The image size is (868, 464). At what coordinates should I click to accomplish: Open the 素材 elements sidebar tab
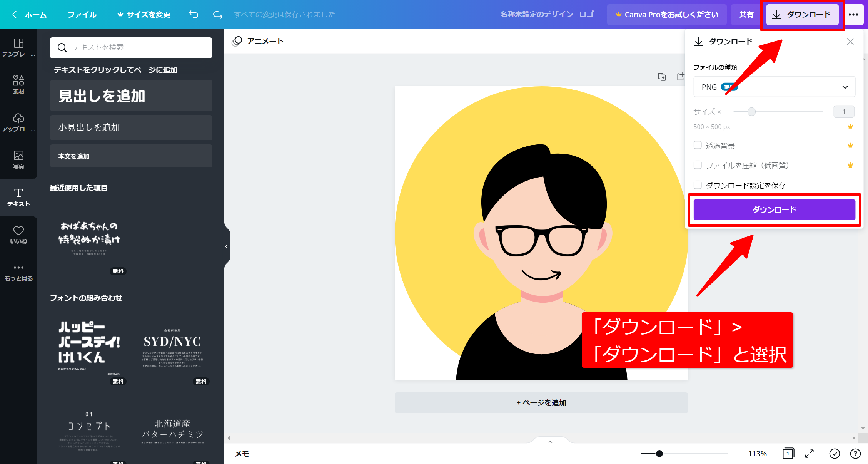[x=18, y=85]
